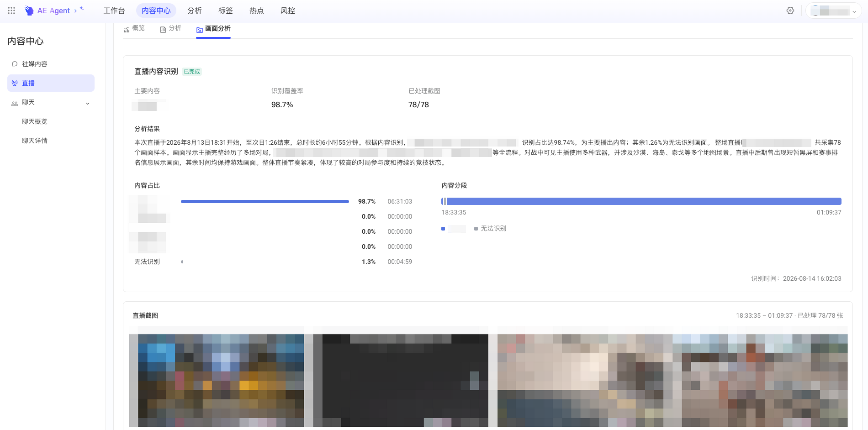This screenshot has height=430, width=868.
Task: Click the 18:33:35 timeline start label
Action: coord(454,212)
